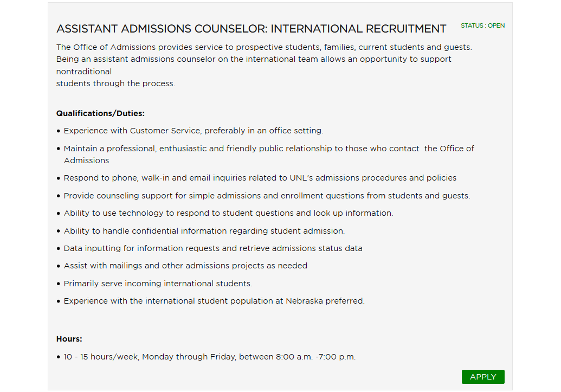Click the 'Admissions' continuation line in second bullet
The image size is (561, 392).
click(x=86, y=160)
